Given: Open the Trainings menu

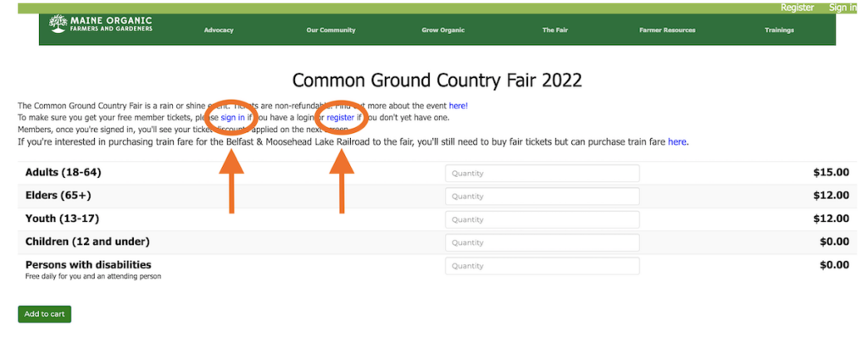Looking at the screenshot, I should 780,30.
